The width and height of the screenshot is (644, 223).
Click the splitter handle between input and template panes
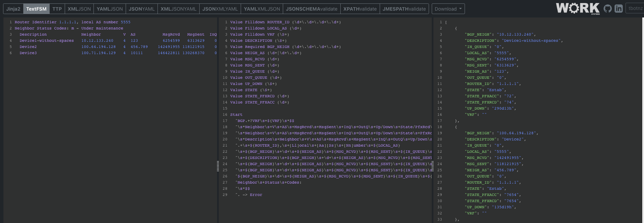[218, 166]
